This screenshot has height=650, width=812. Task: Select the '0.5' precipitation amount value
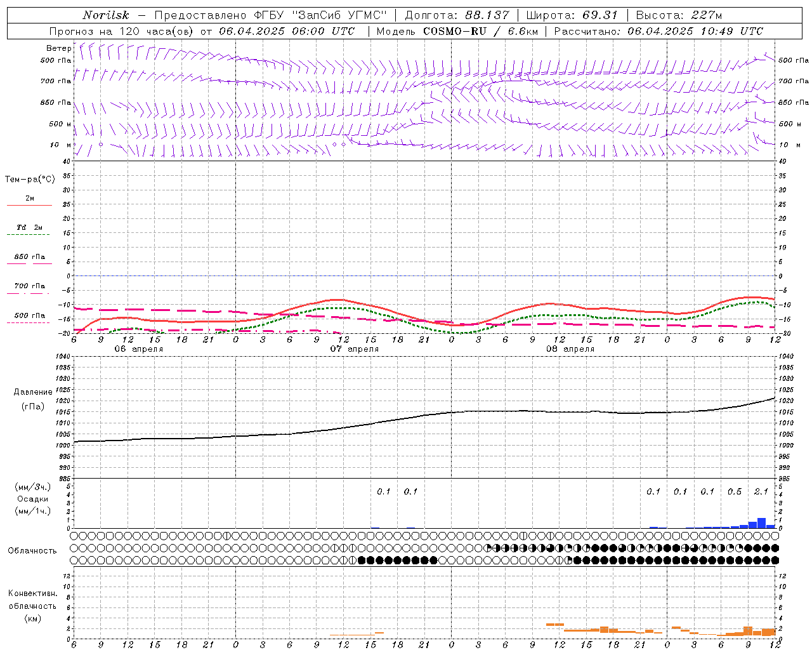(735, 491)
